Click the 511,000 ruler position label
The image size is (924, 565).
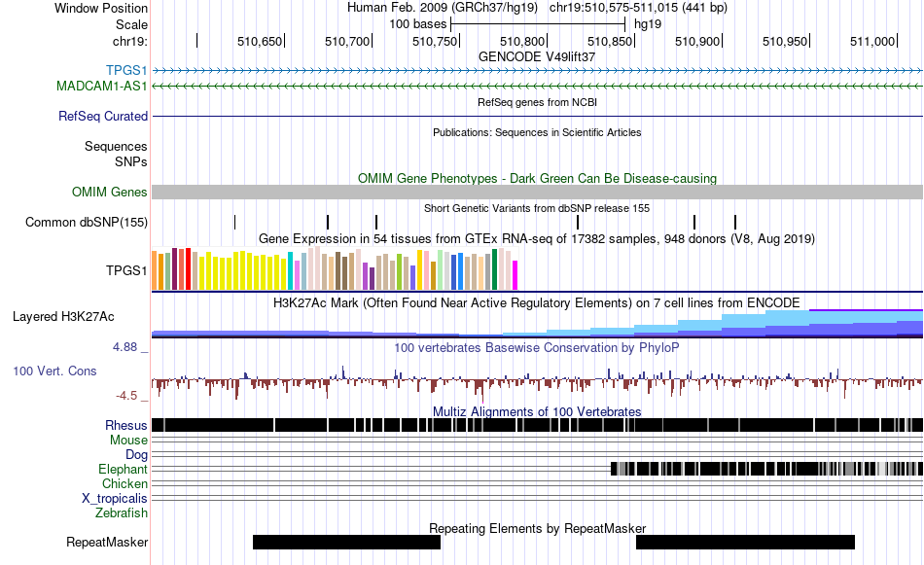tap(872, 41)
